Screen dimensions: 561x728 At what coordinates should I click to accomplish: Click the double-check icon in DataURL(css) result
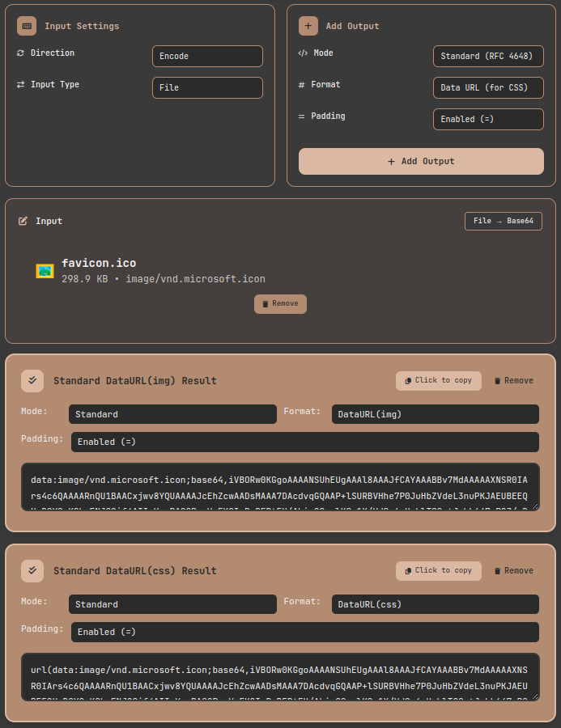pyautogui.click(x=32, y=570)
